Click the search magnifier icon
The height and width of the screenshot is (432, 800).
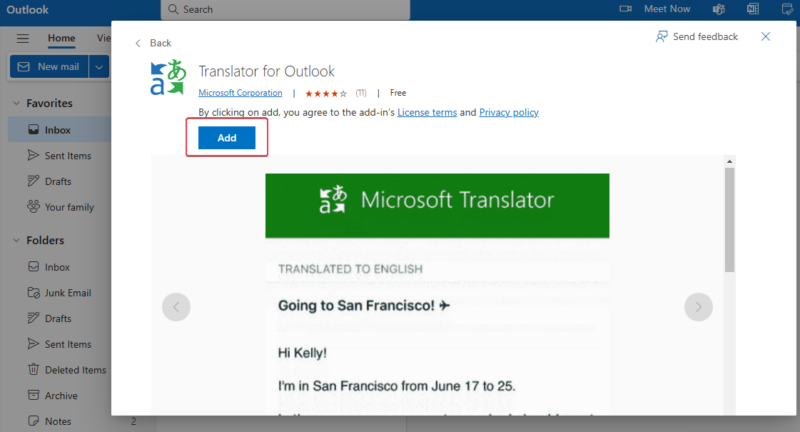[173, 9]
